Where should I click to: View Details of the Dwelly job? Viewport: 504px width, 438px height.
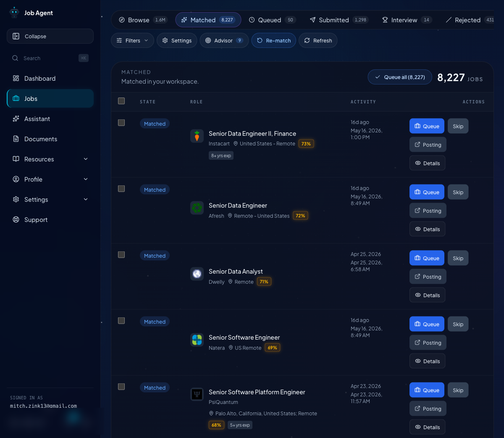click(428, 295)
